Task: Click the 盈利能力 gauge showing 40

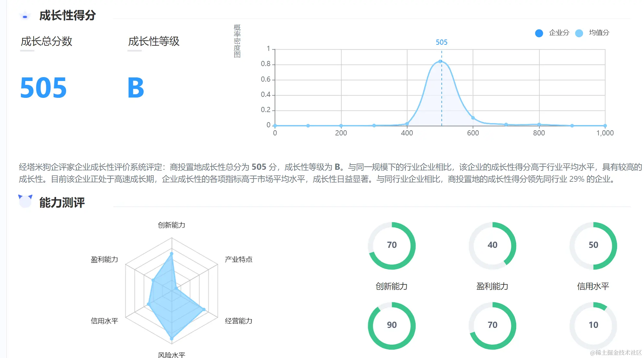Action: pyautogui.click(x=492, y=245)
